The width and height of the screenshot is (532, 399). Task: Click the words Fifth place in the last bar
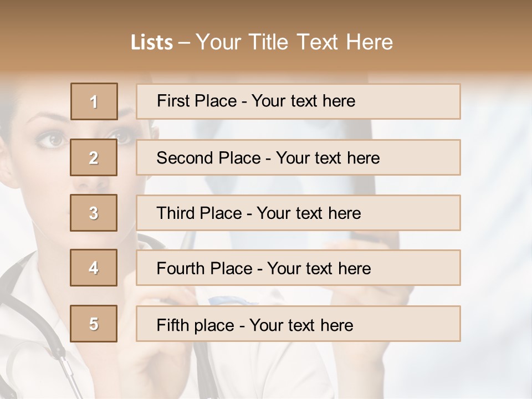(x=194, y=325)
